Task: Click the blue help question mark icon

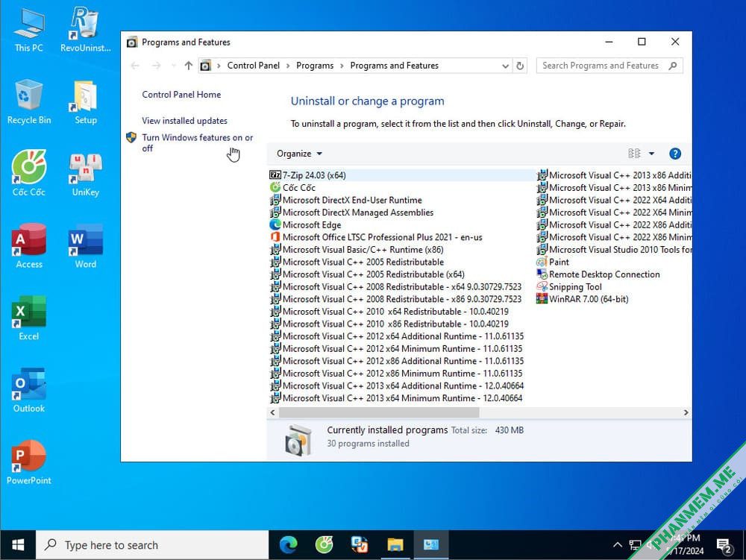Action: pos(674,154)
